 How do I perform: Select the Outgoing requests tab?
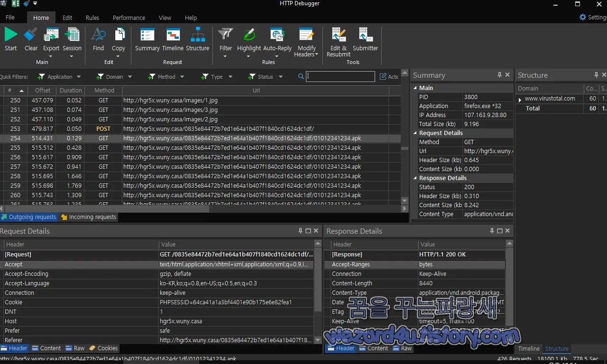tap(28, 217)
